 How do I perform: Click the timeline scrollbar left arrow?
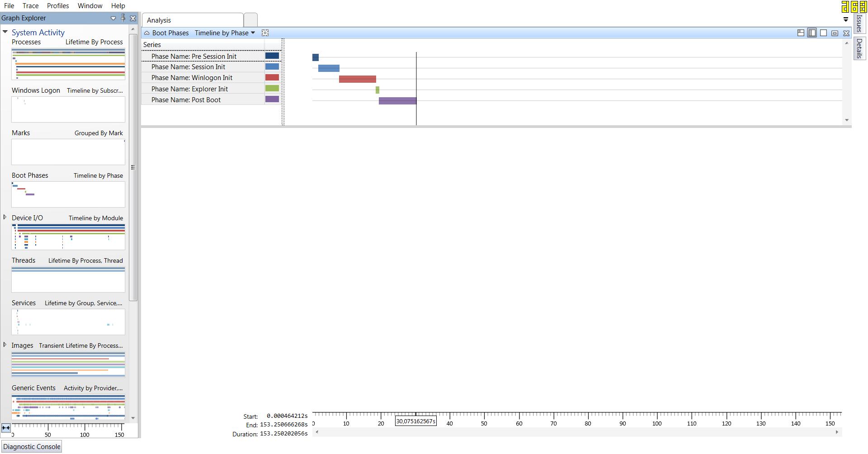tap(317, 432)
